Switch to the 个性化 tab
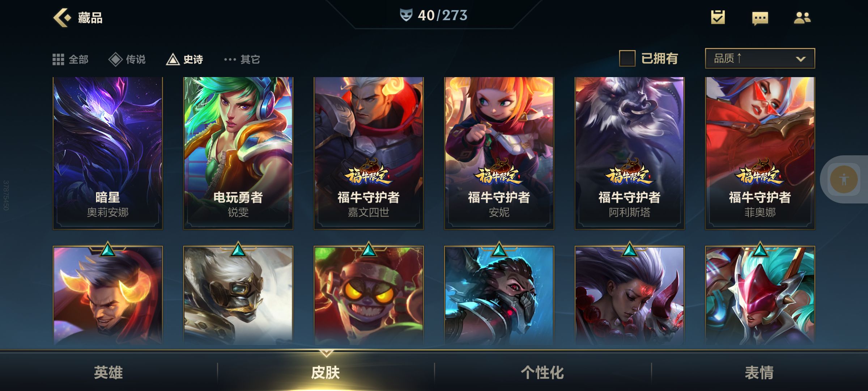Screen dimensions: 868x391 (542, 373)
